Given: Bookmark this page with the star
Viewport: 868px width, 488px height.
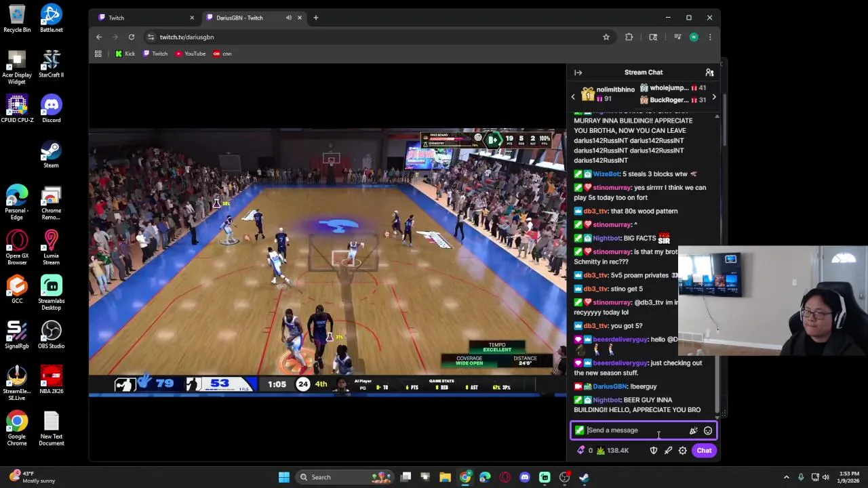Looking at the screenshot, I should tap(606, 37).
